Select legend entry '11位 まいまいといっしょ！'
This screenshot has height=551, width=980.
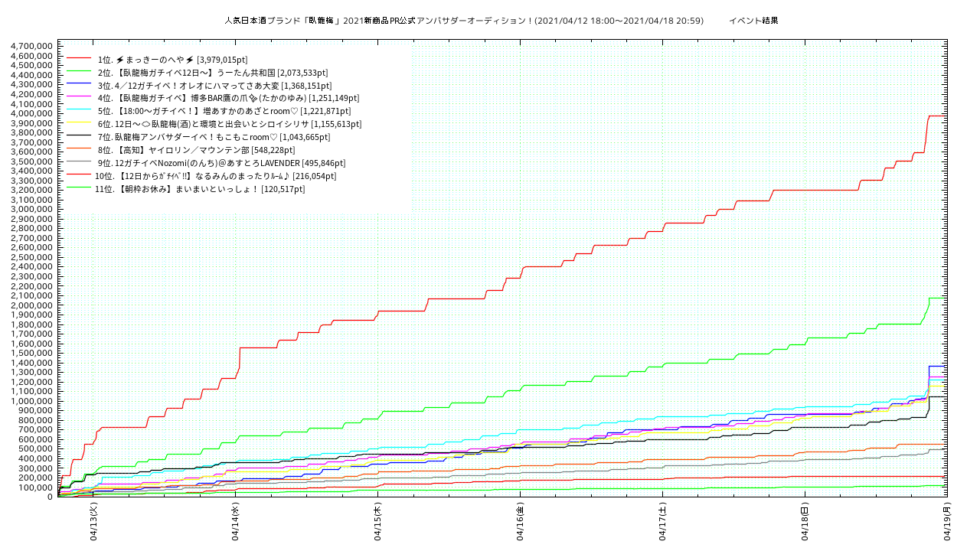(x=199, y=189)
